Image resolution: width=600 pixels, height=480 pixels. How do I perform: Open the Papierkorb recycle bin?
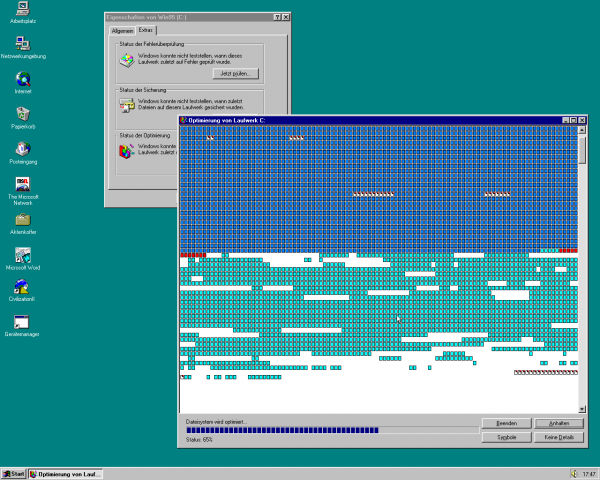click(x=22, y=115)
